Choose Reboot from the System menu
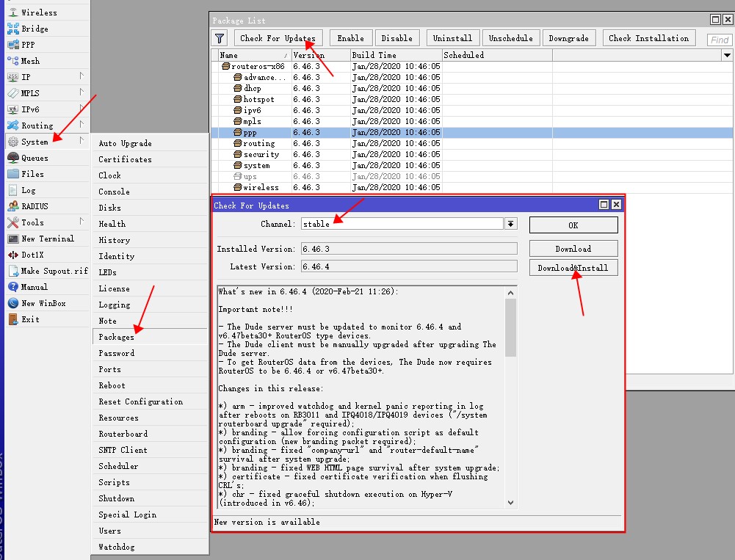735x560 pixels. click(x=150, y=385)
